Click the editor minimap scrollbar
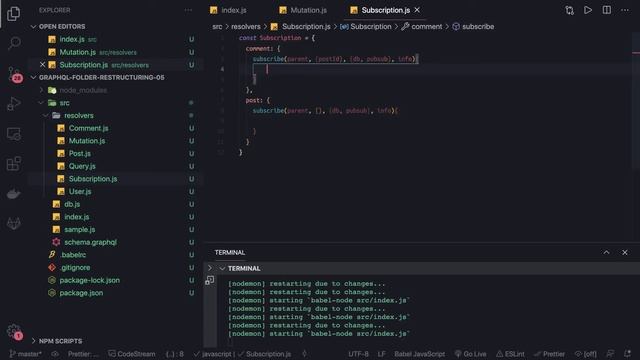Screen dimensions: 640x360 [636, 100]
